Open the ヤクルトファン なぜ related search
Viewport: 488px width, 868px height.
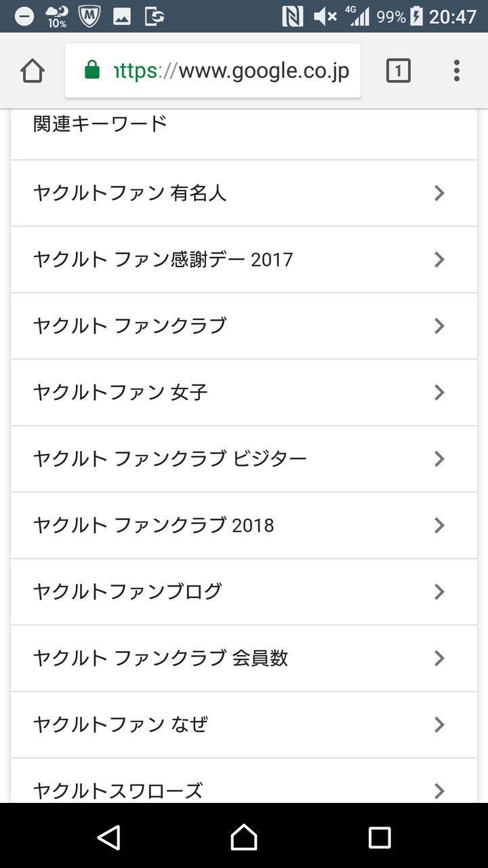(x=244, y=725)
